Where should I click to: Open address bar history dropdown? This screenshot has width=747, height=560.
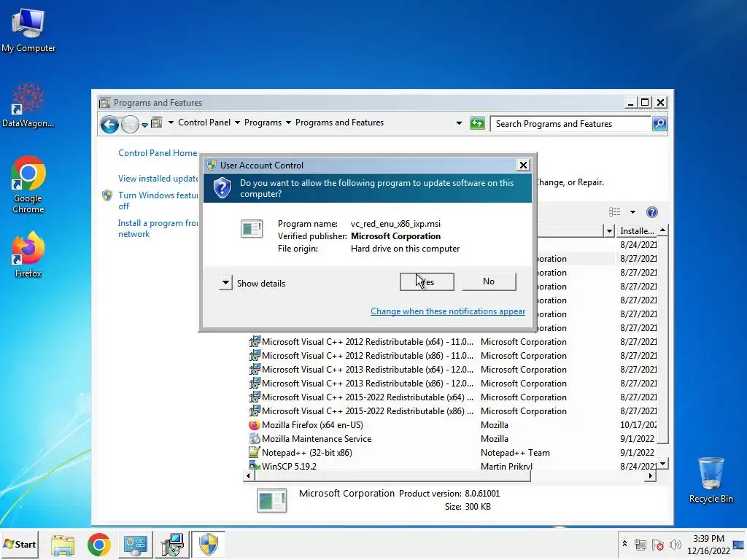[459, 122]
